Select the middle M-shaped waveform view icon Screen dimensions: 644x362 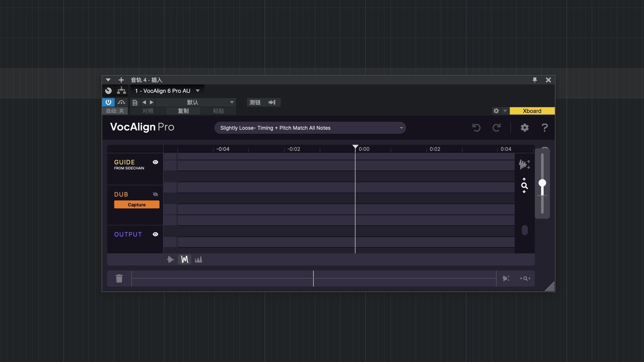pyautogui.click(x=184, y=259)
